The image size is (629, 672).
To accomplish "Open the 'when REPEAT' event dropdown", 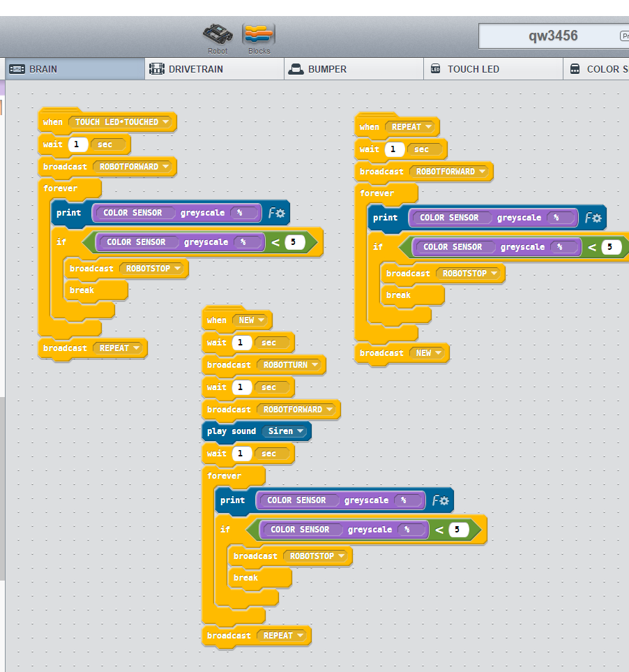I will click(427, 127).
